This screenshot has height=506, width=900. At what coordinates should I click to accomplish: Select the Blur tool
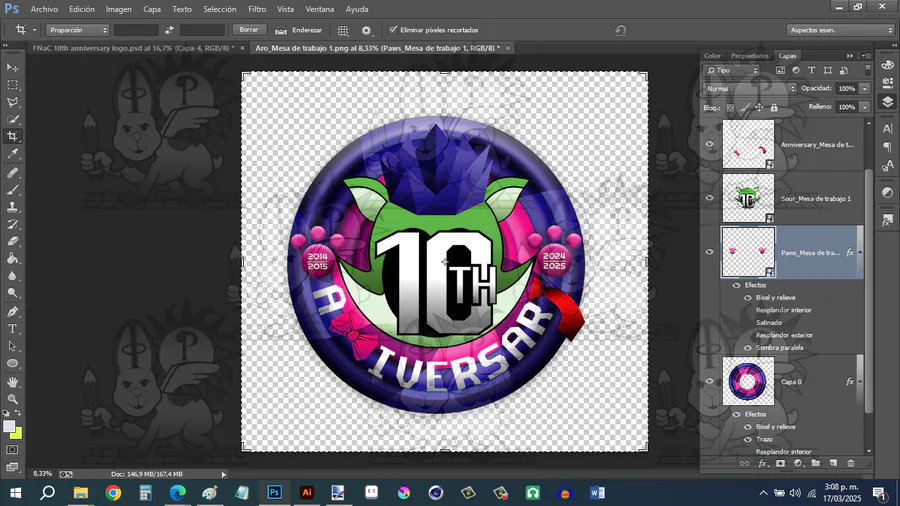tap(12, 275)
